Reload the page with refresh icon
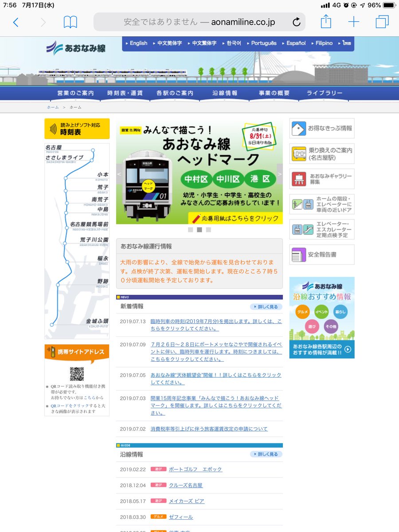Image resolution: width=399 pixels, height=532 pixels. 297,22
